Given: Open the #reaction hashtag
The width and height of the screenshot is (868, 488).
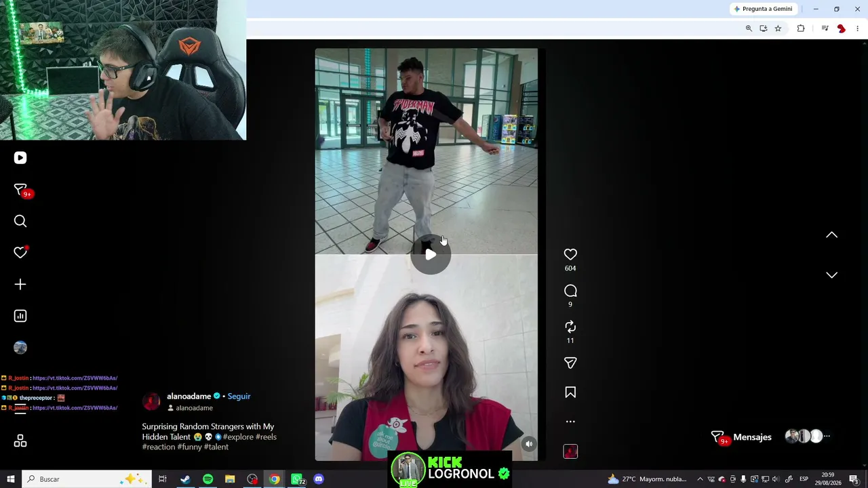Looking at the screenshot, I should click(x=159, y=447).
